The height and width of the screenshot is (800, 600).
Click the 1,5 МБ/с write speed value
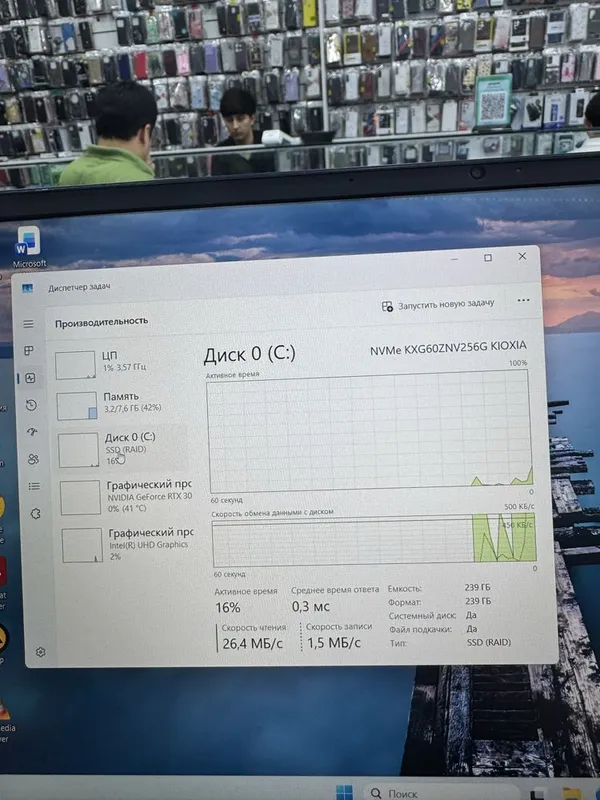pos(334,643)
